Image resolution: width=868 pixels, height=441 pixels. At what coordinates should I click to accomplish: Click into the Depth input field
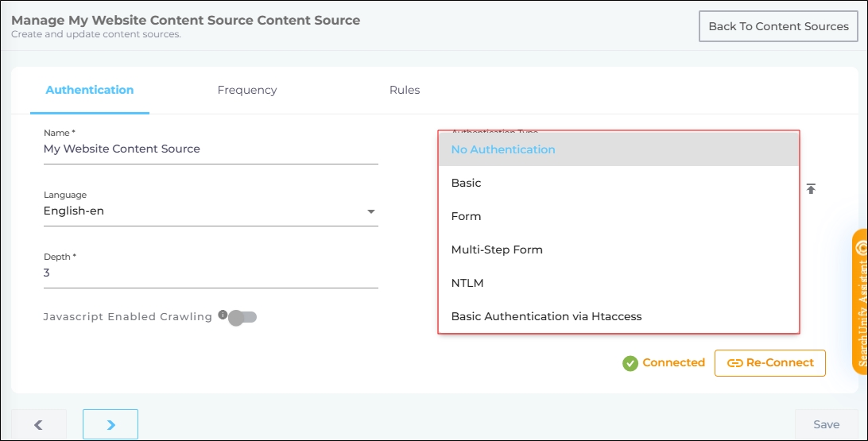tap(211, 273)
